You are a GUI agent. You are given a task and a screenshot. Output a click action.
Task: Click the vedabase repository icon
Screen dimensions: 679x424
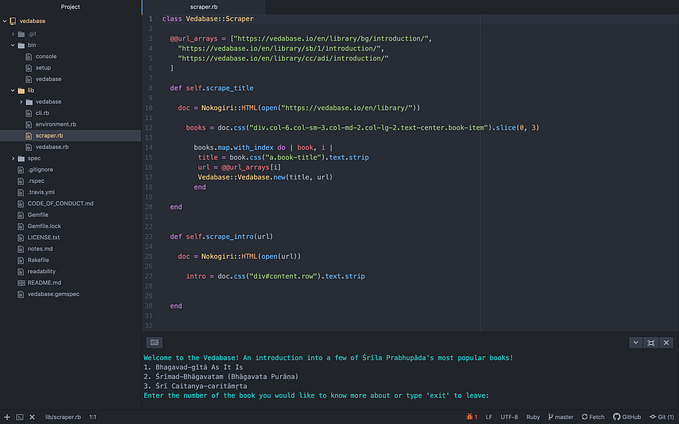click(x=13, y=21)
